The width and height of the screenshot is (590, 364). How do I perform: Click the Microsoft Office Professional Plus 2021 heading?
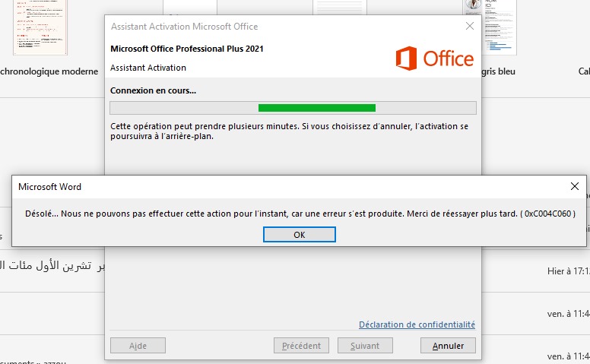pos(187,49)
